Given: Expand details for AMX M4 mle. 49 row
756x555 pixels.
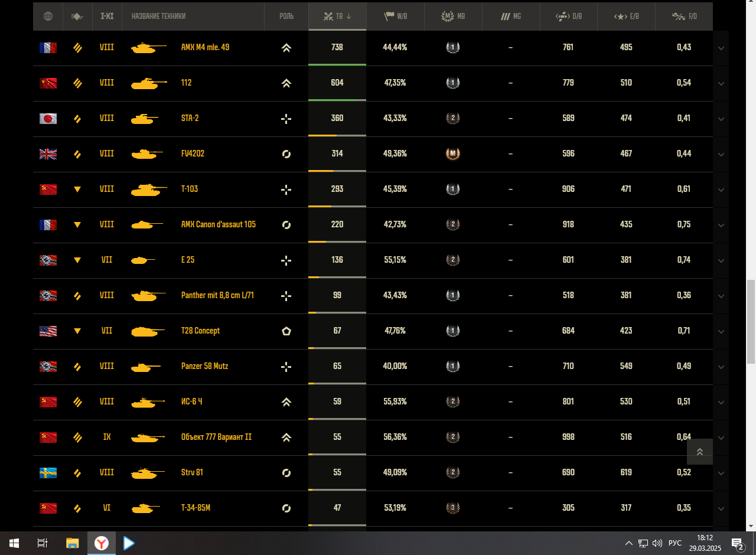Looking at the screenshot, I should pyautogui.click(x=721, y=48).
